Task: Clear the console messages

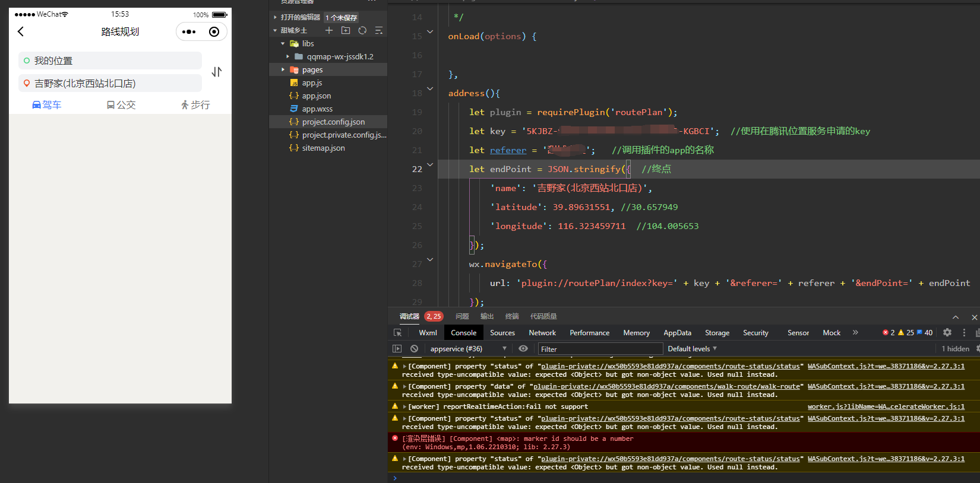Action: [x=414, y=349]
